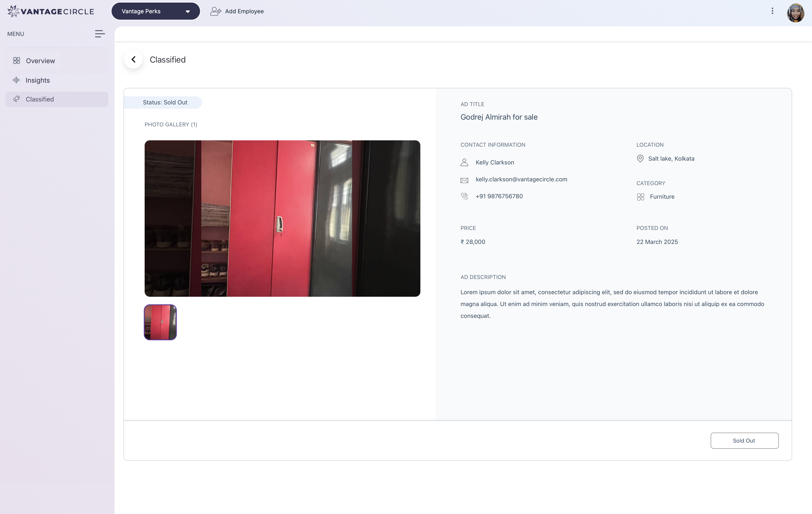The image size is (812, 514).
Task: Click the Add Employee link
Action: click(x=244, y=11)
